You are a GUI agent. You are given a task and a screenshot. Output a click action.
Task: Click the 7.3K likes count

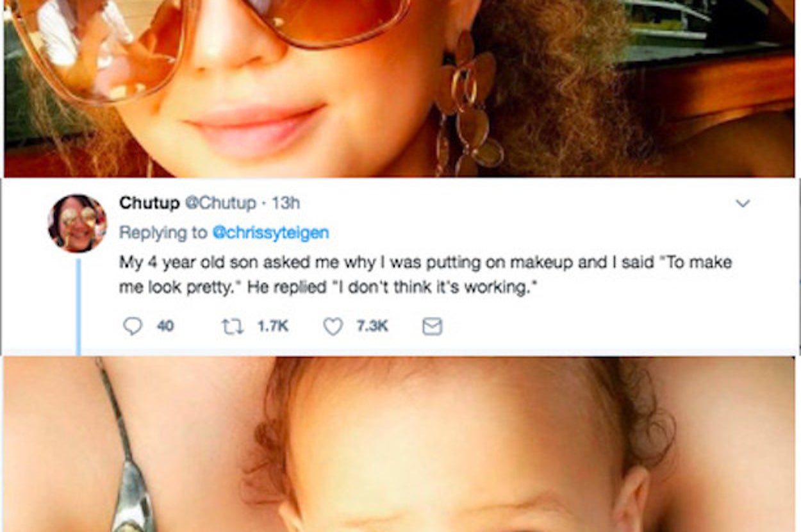[372, 327]
